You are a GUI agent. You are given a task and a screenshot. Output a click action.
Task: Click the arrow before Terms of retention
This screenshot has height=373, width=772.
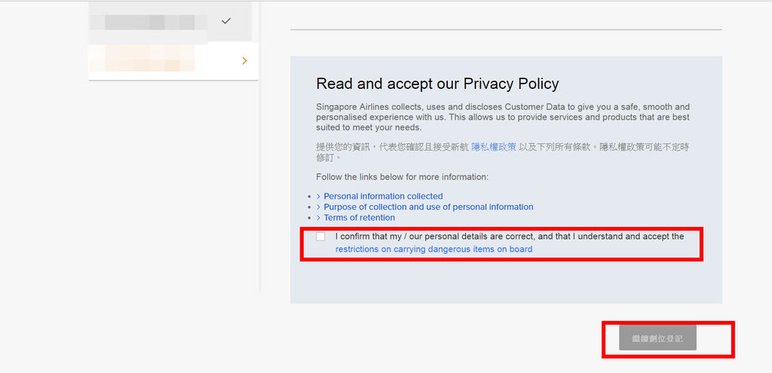(x=319, y=218)
